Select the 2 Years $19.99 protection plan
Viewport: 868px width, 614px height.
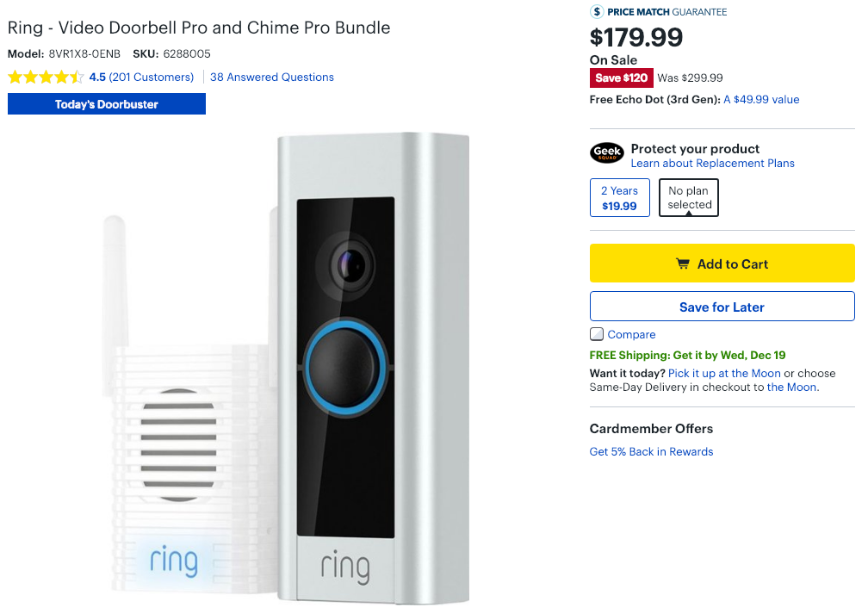619,197
